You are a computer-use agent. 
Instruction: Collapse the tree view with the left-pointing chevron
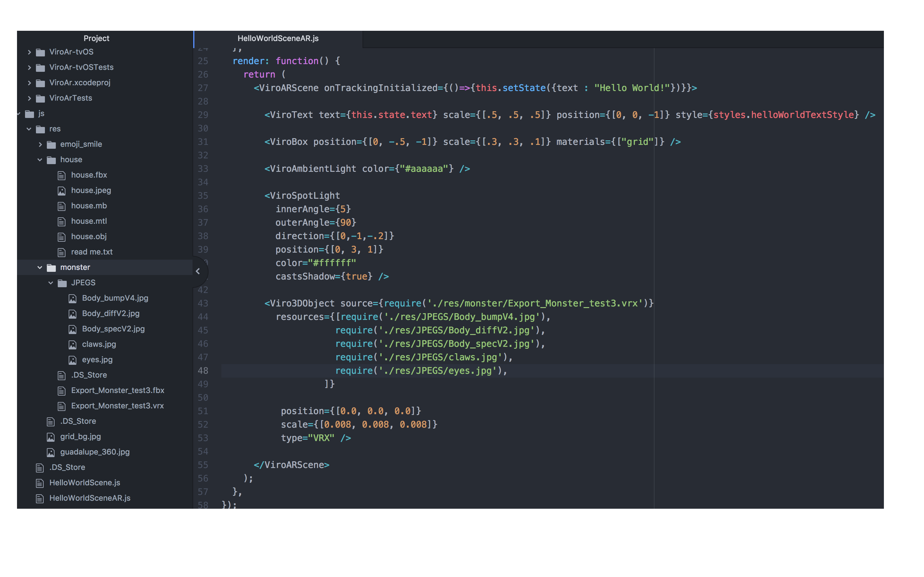(198, 271)
